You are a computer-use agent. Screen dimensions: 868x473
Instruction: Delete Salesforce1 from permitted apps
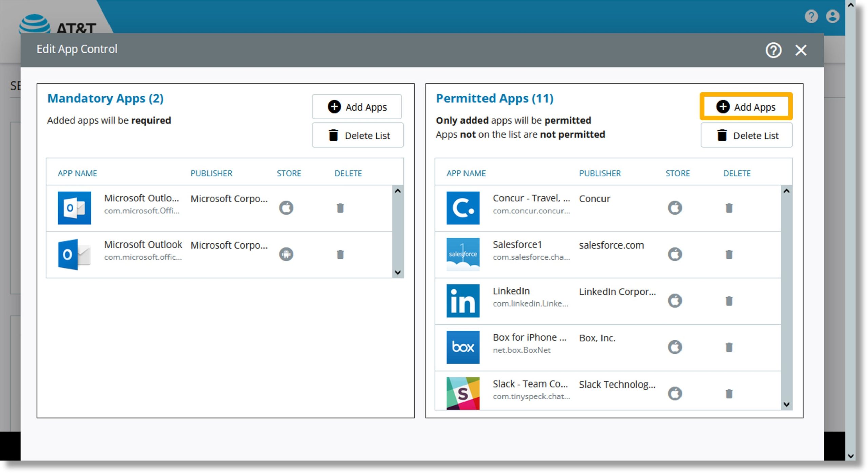coord(729,254)
